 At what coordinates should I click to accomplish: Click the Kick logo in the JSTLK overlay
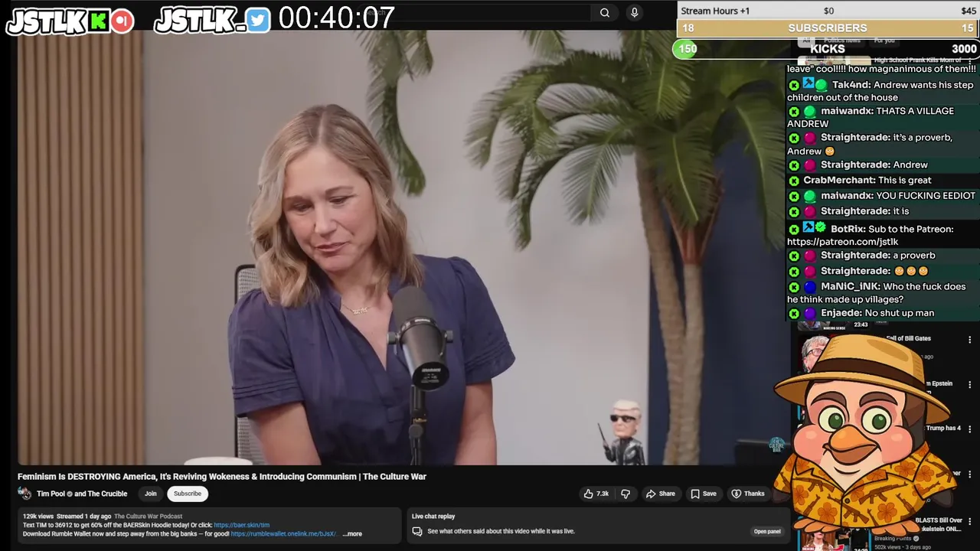pos(99,21)
